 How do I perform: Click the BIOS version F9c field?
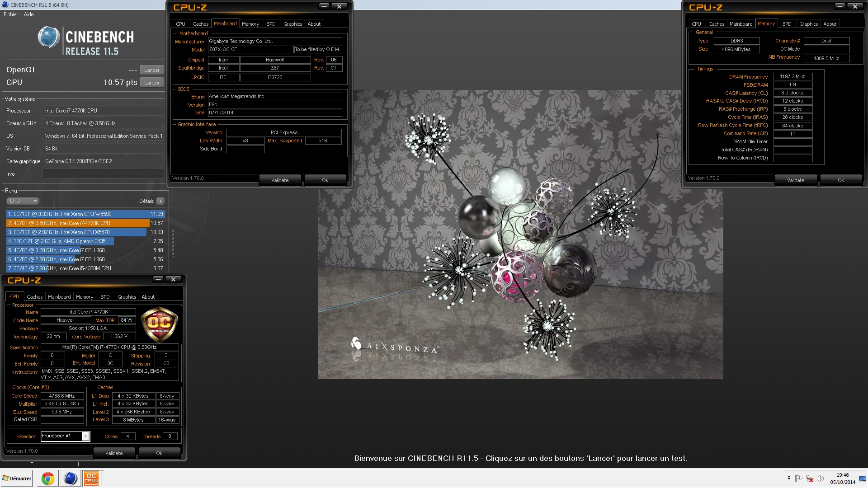[x=274, y=105]
